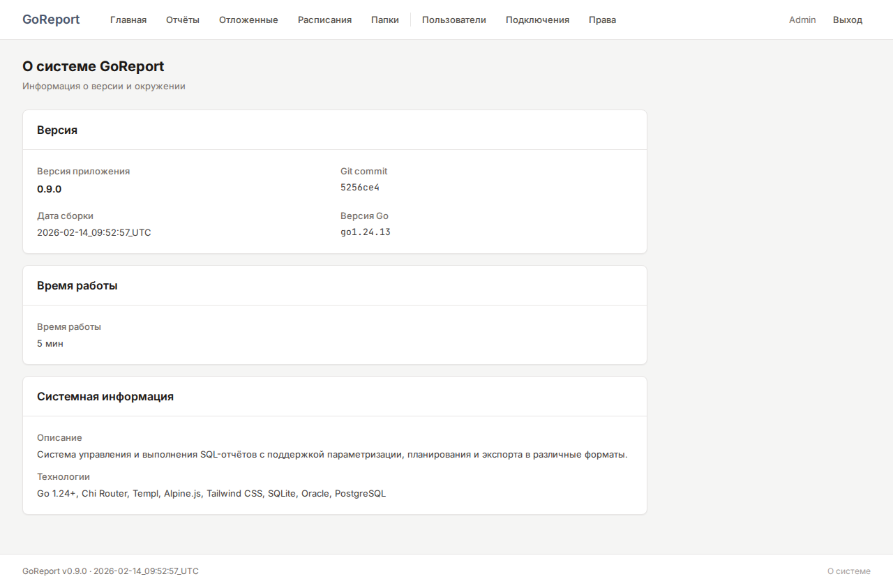This screenshot has height=588, width=893.
Task: Open the Отложенные menu item
Action: (x=248, y=20)
